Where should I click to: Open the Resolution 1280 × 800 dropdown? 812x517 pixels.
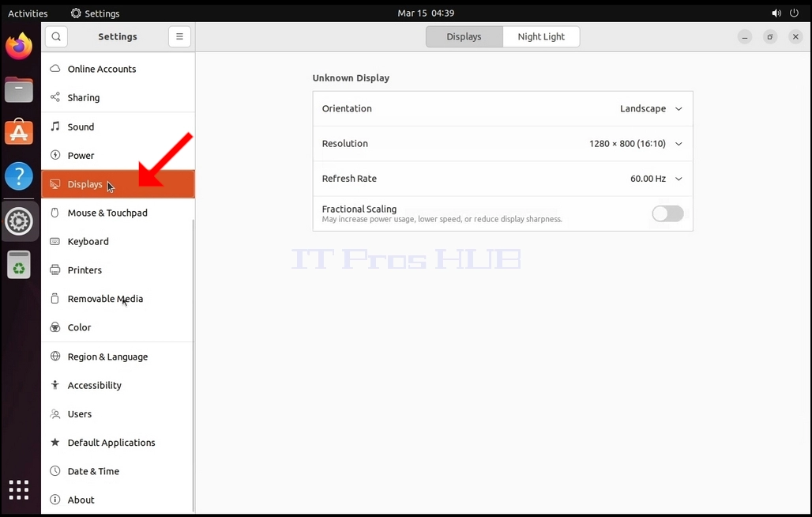[x=635, y=144]
